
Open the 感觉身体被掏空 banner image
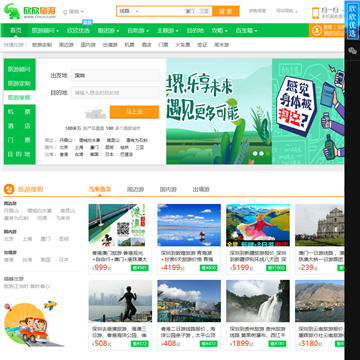(308, 111)
